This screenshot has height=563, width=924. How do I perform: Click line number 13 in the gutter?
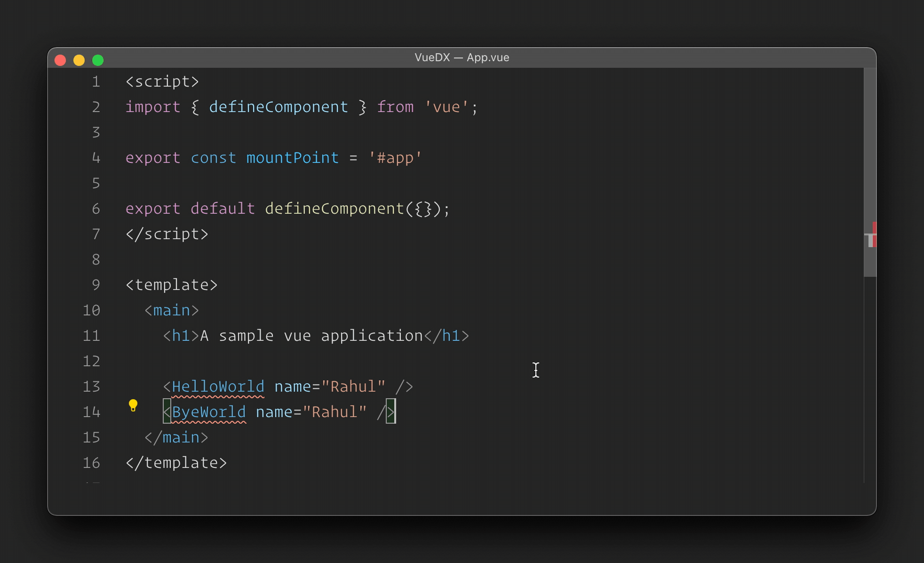92,386
